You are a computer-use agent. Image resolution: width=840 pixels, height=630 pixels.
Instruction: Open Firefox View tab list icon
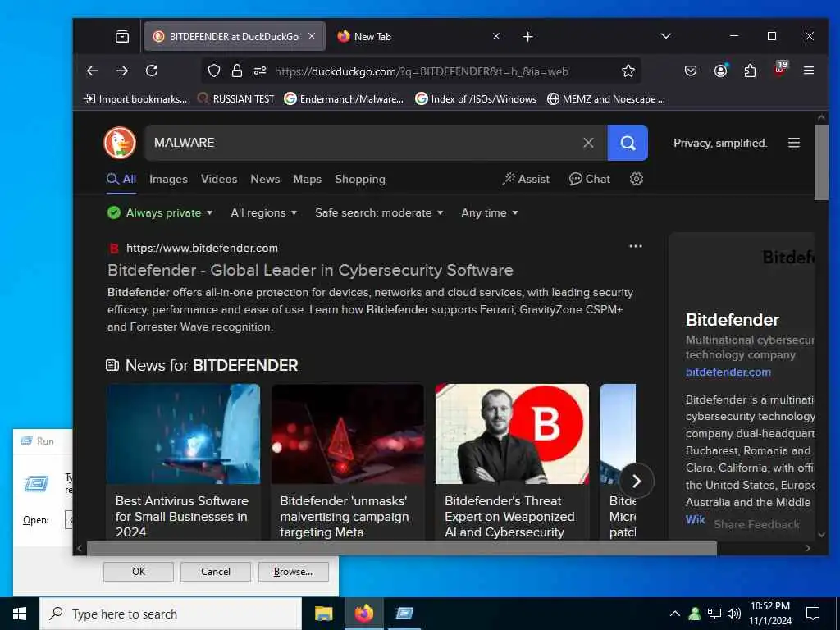(122, 36)
